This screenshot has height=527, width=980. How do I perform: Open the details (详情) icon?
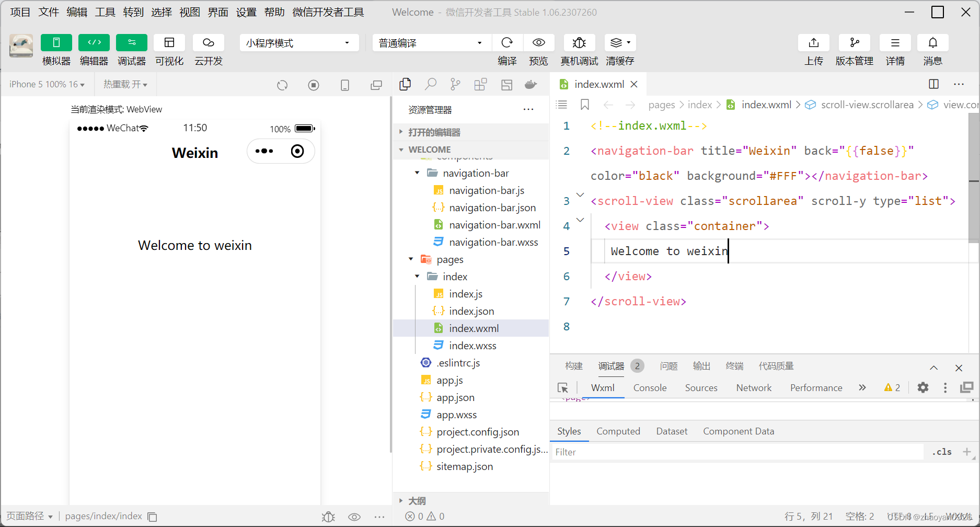pos(895,43)
